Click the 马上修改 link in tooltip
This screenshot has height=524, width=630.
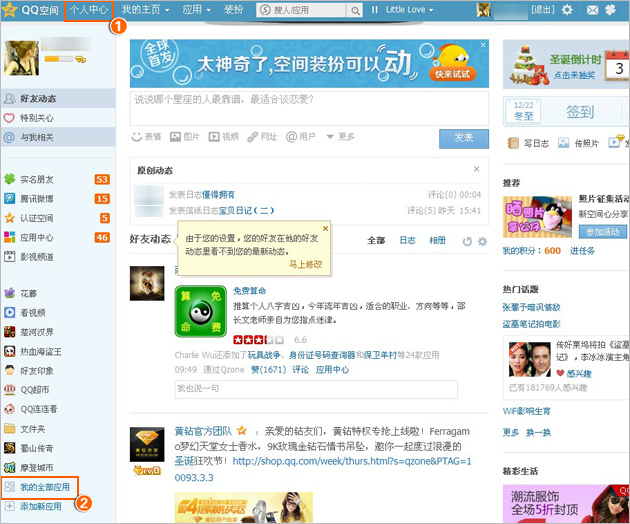[x=306, y=264]
